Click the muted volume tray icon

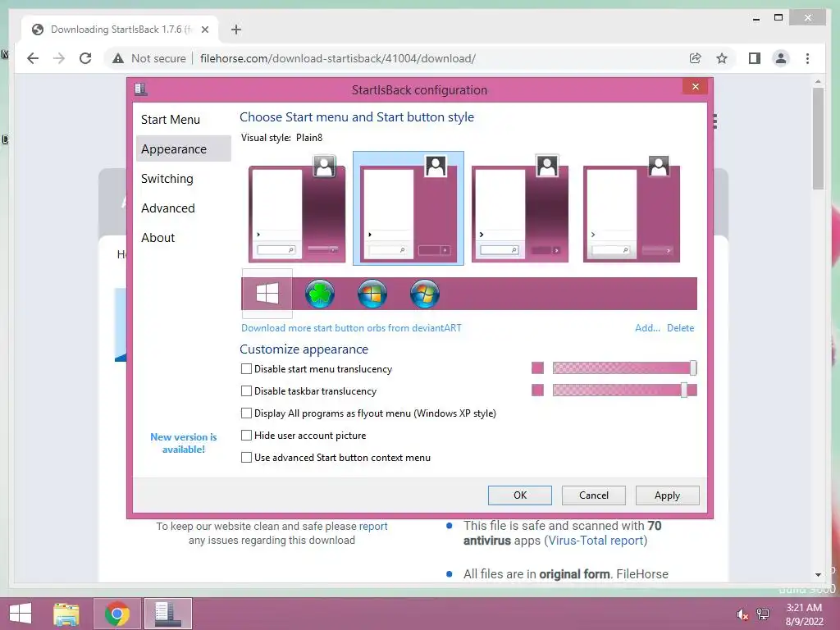[742, 614]
